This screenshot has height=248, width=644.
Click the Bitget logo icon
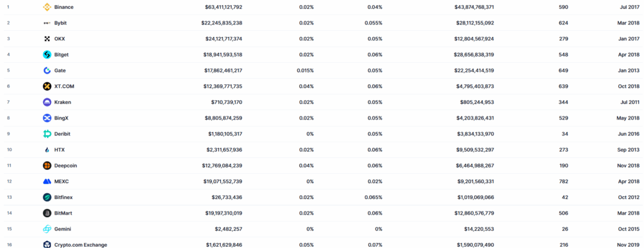click(47, 55)
